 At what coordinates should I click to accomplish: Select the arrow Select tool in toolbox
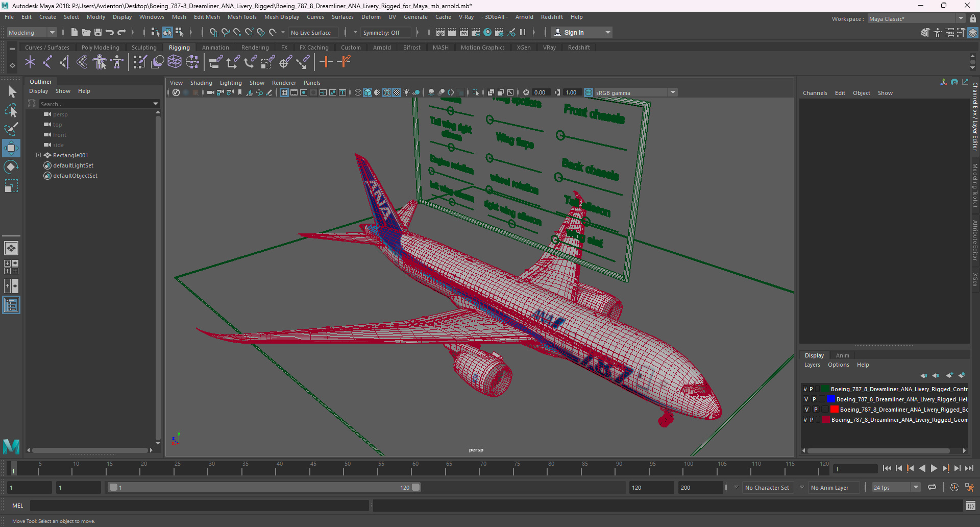[11, 92]
